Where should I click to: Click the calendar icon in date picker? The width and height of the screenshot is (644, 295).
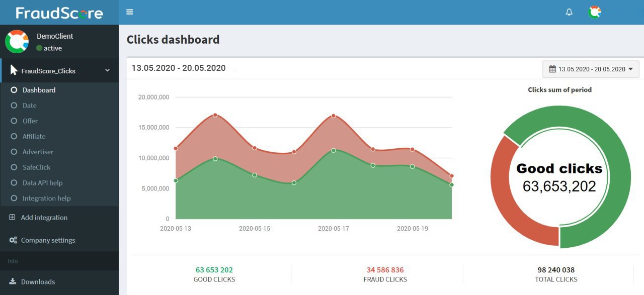coord(552,69)
